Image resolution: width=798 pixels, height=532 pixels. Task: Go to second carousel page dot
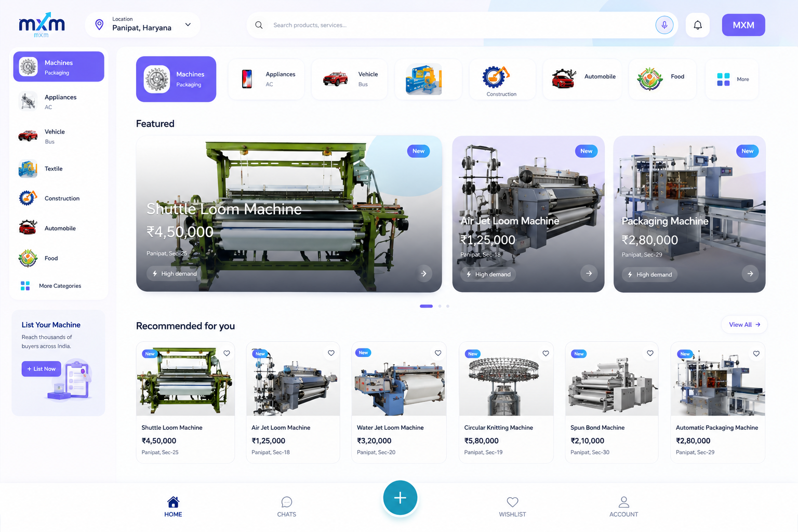[440, 306]
